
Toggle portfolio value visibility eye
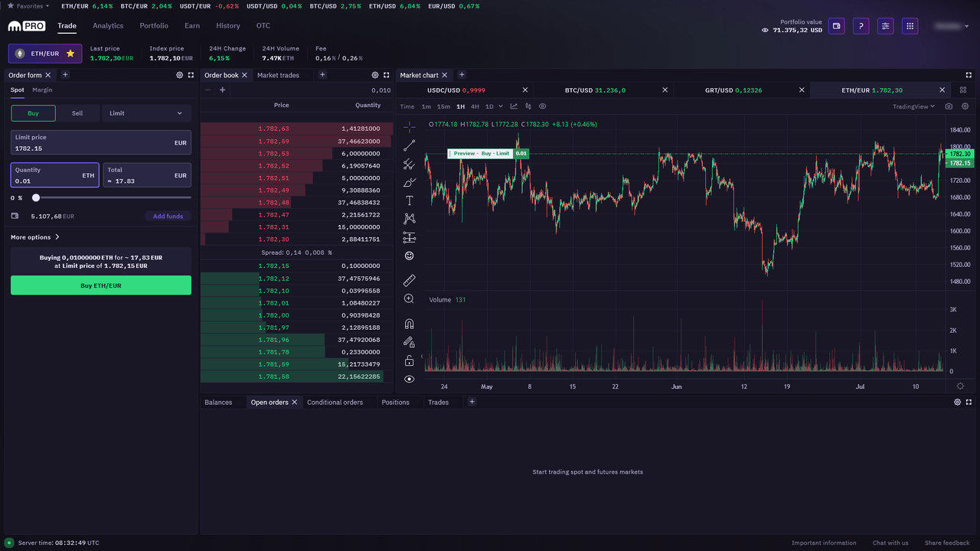765,31
